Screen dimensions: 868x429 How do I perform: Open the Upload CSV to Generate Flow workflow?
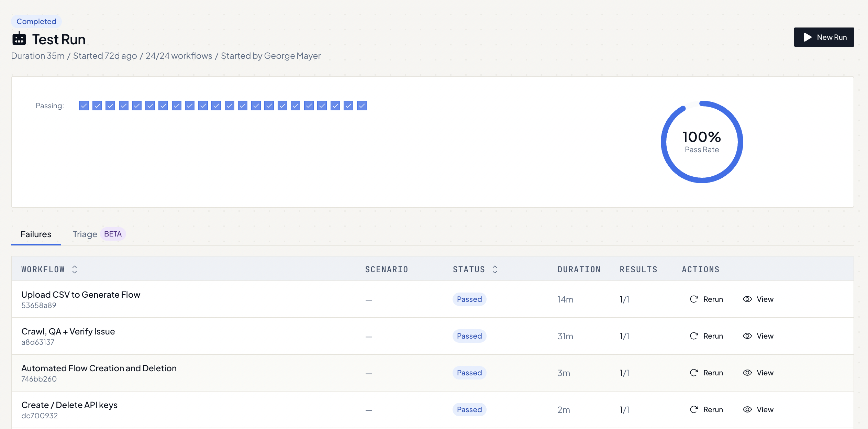81,295
